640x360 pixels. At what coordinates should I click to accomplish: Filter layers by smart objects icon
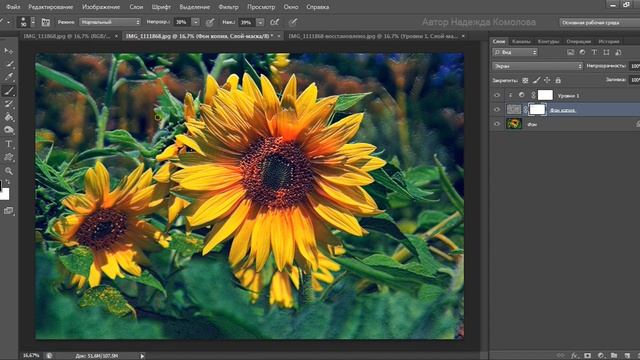[618, 52]
